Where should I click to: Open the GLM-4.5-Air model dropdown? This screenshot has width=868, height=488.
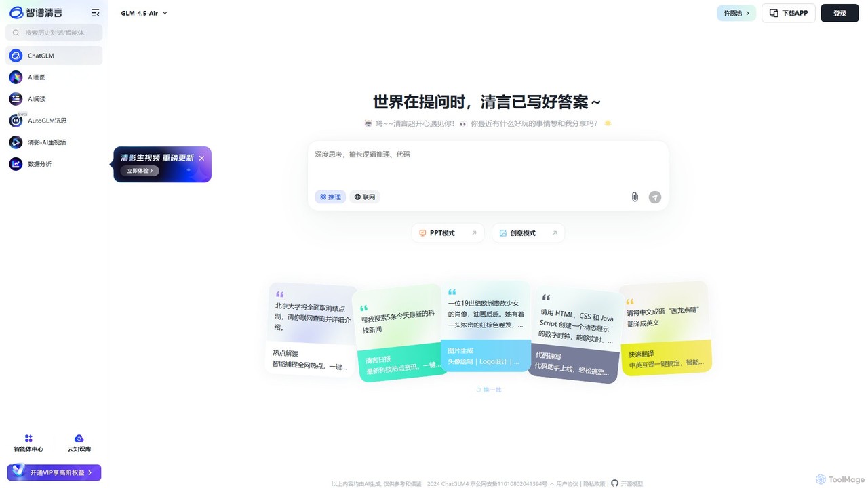[144, 13]
